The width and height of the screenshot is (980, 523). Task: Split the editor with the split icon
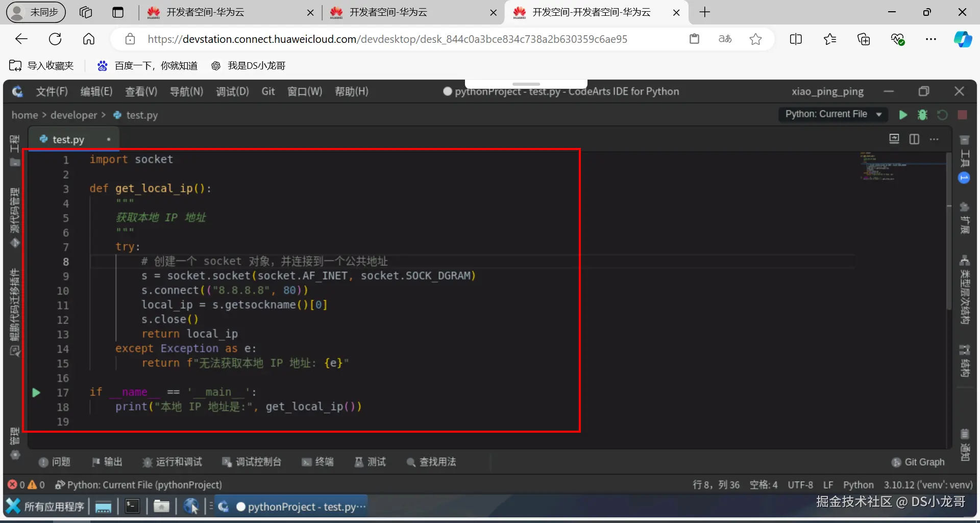point(914,139)
